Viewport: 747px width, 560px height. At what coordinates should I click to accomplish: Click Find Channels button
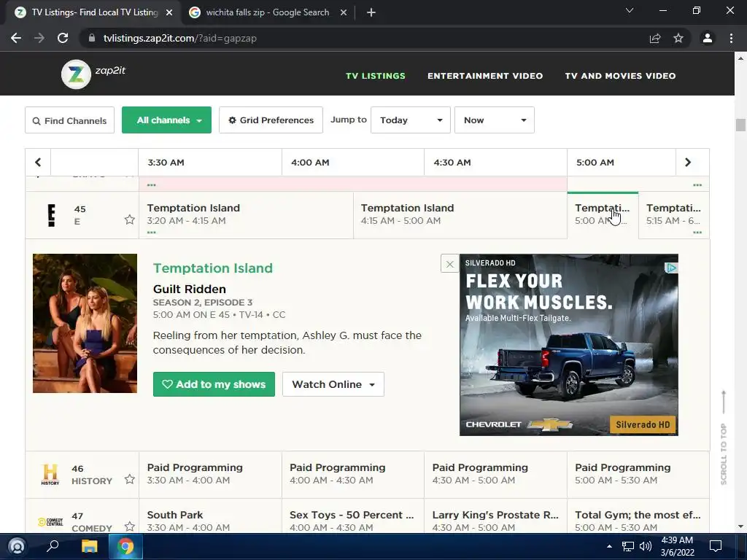tap(69, 120)
